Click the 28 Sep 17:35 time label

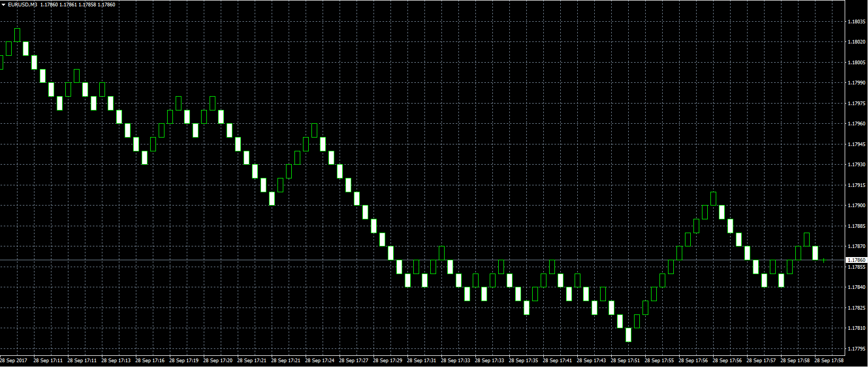click(524, 361)
